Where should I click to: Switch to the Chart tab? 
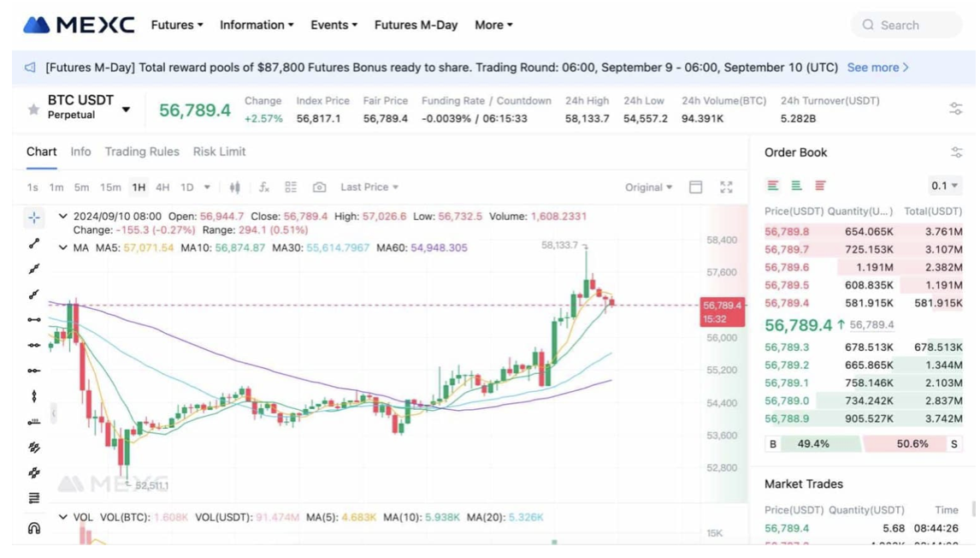pos(41,152)
